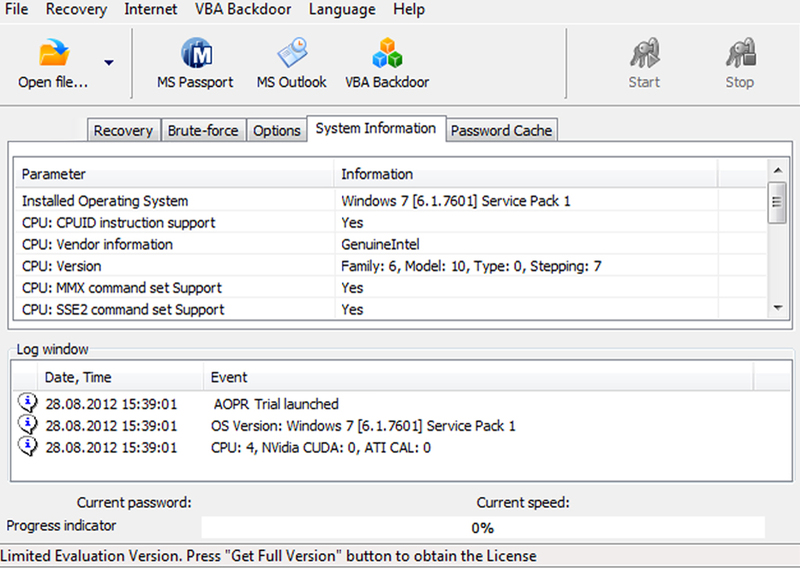Click the scroll down arrow of system info list
This screenshot has height=568, width=800.
coord(778,307)
